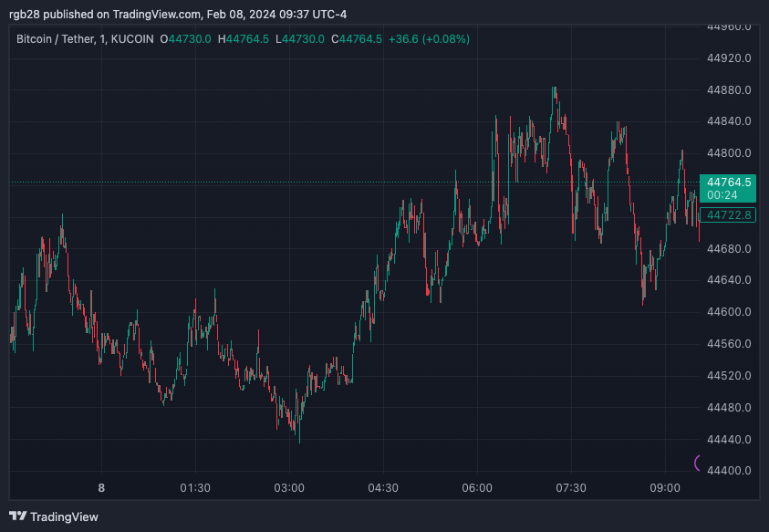The width and height of the screenshot is (769, 532).
Task: Click the 03:00 time axis label
Action: (x=289, y=488)
